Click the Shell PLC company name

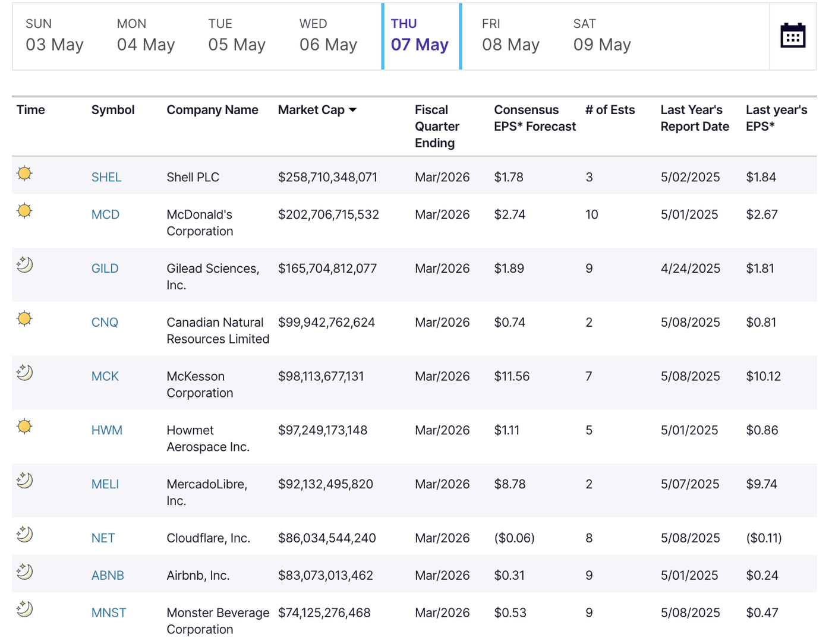coord(193,177)
